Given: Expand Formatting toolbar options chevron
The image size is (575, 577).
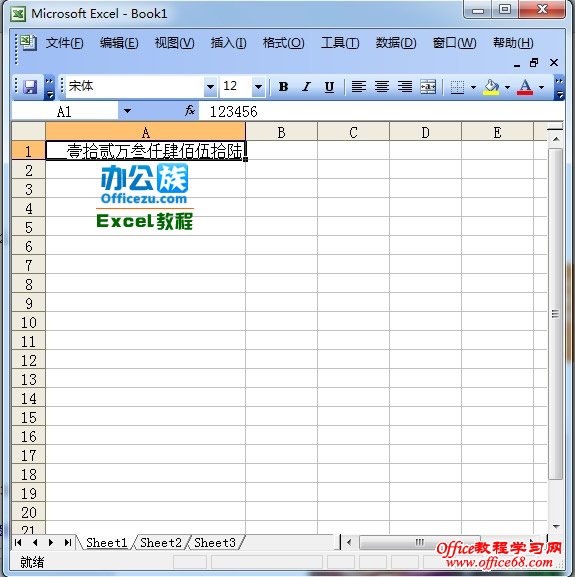Looking at the screenshot, I should 559,88.
